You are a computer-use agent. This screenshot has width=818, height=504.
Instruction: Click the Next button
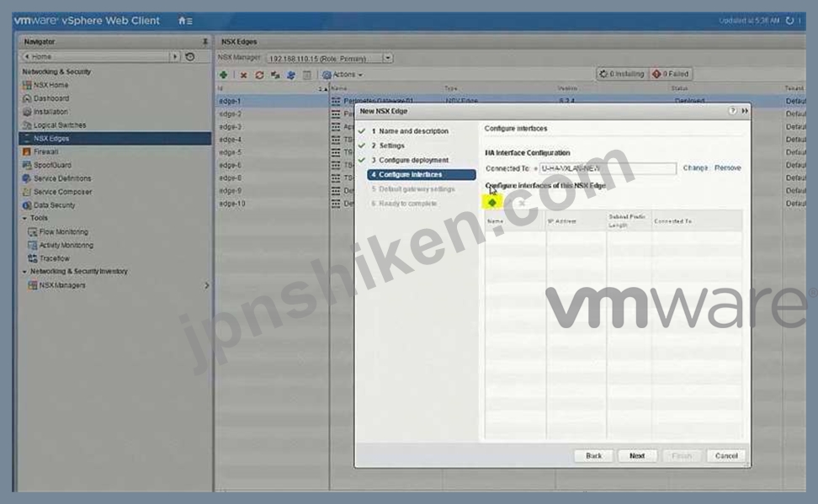[637, 456]
